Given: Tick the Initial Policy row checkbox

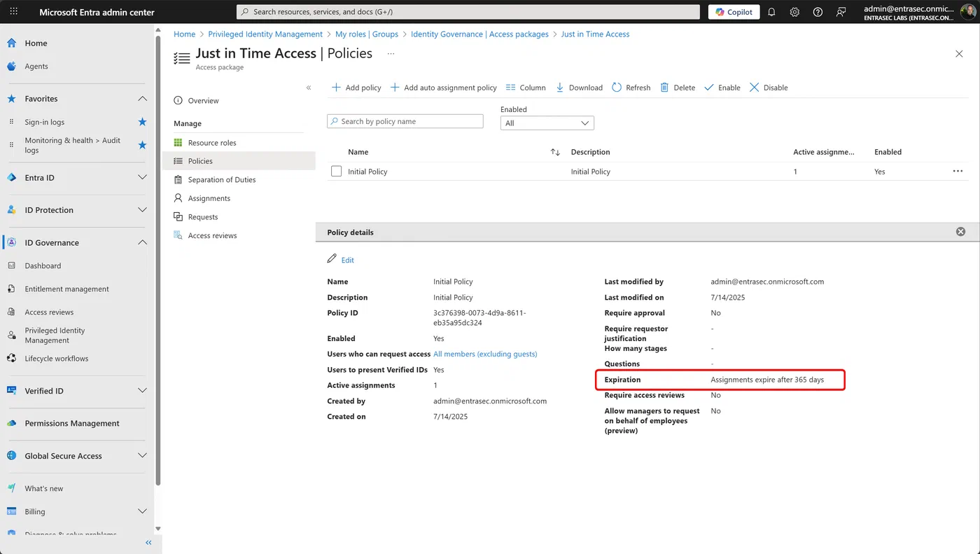Looking at the screenshot, I should click(337, 172).
